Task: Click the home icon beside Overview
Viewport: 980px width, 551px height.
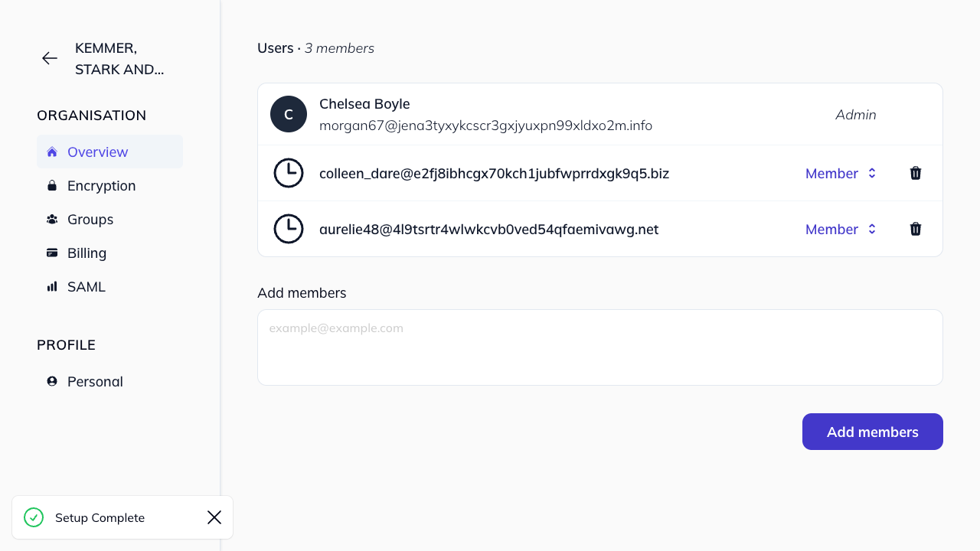Action: tap(52, 152)
